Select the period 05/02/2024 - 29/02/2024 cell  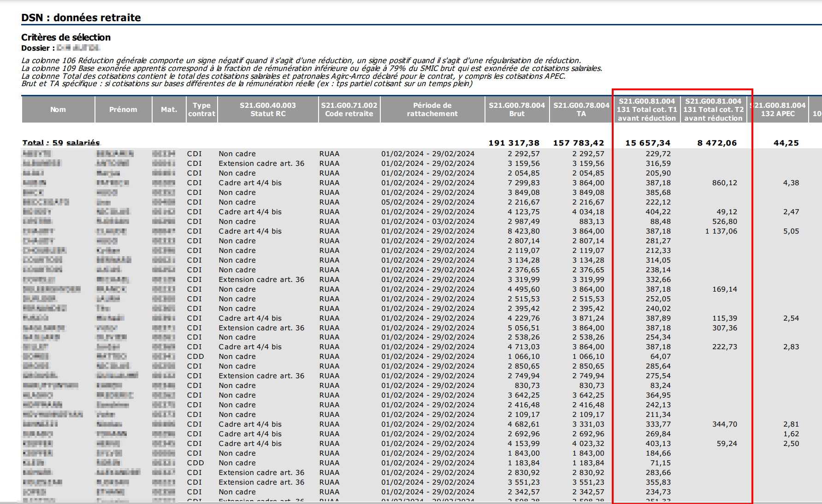coord(427,202)
